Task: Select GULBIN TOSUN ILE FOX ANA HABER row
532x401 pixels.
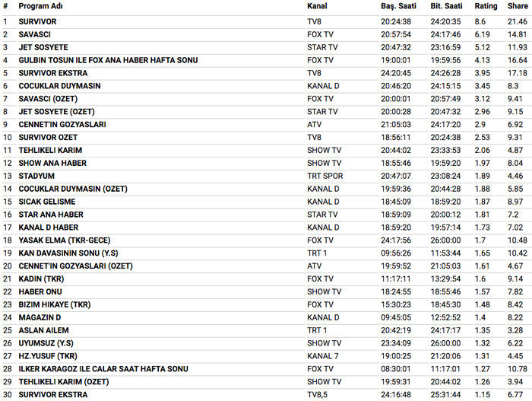Action: pos(106,59)
